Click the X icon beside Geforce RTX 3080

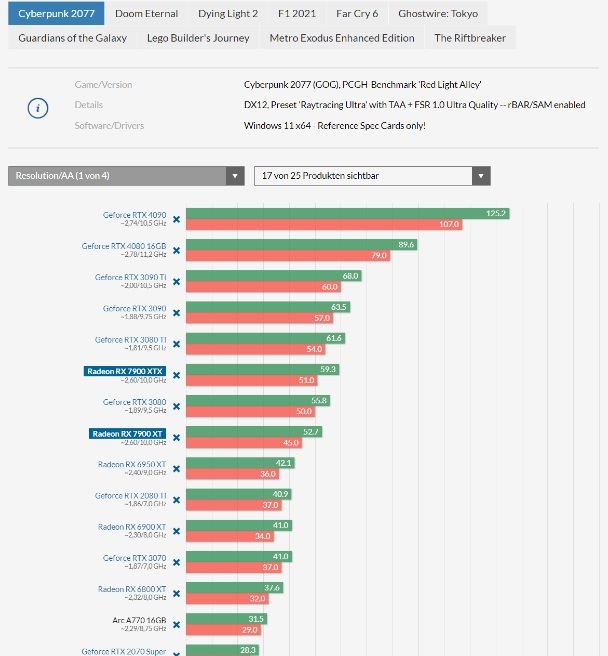click(177, 406)
